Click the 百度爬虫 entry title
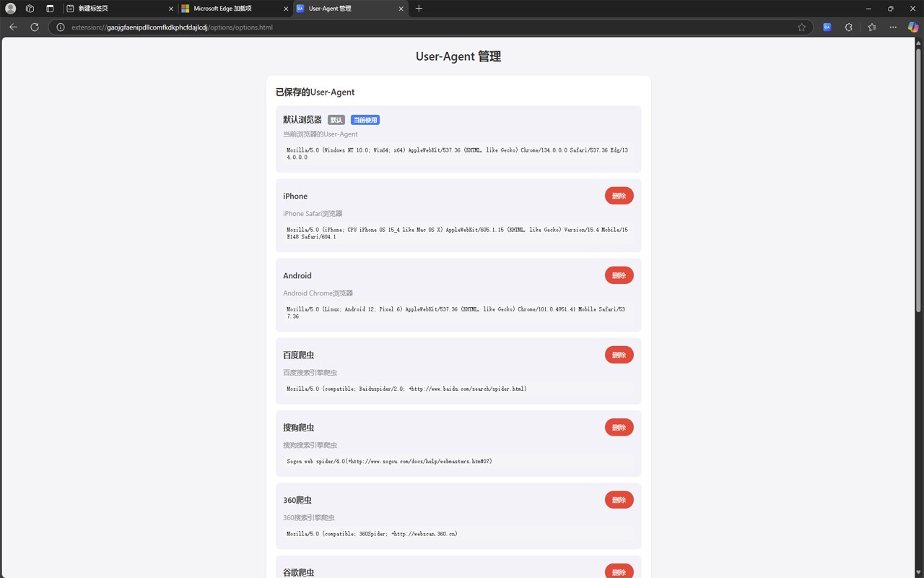 (x=298, y=355)
